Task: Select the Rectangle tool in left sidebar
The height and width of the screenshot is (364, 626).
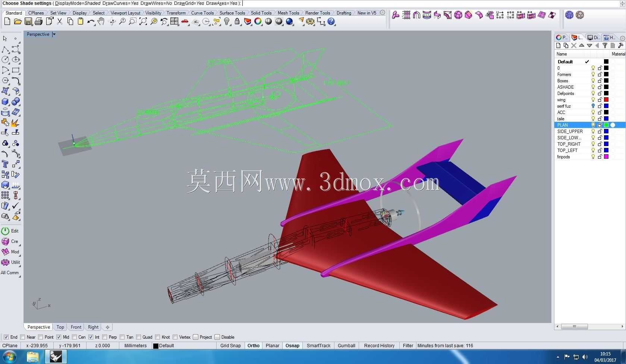Action: (x=16, y=70)
